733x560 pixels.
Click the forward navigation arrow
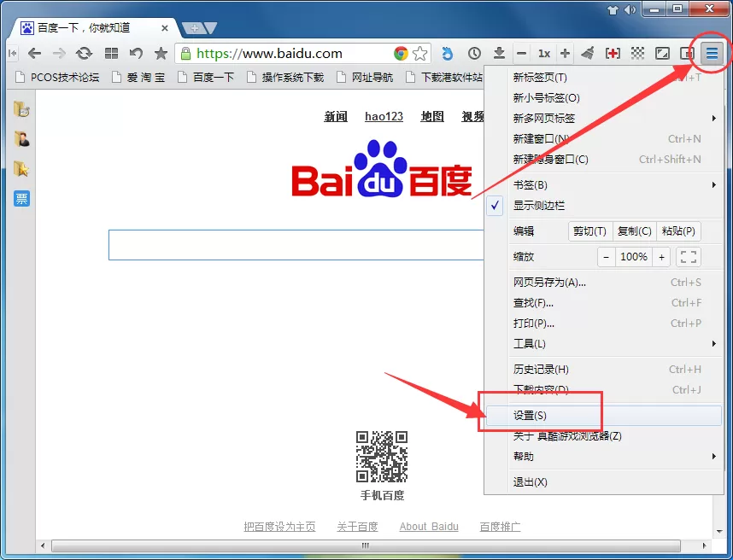tap(59, 54)
